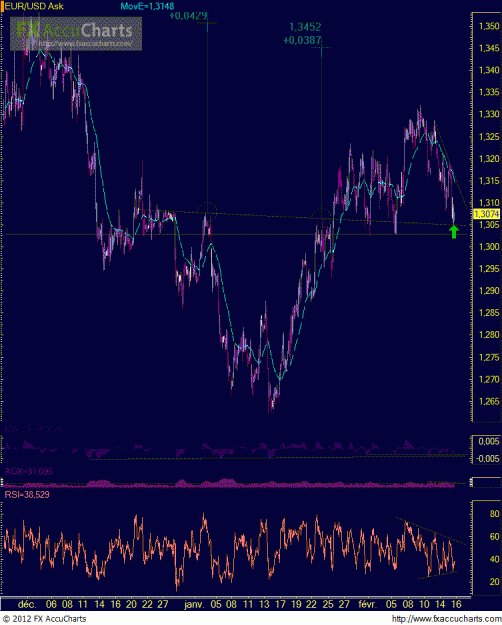Click the EUR/USD Ask chart title
This screenshot has width=502, height=625.
[34, 6]
